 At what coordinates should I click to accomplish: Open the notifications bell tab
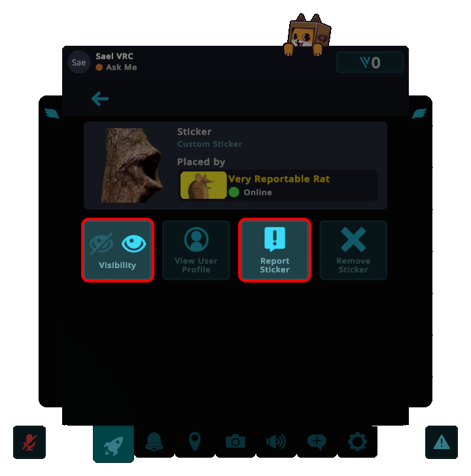coord(154,442)
